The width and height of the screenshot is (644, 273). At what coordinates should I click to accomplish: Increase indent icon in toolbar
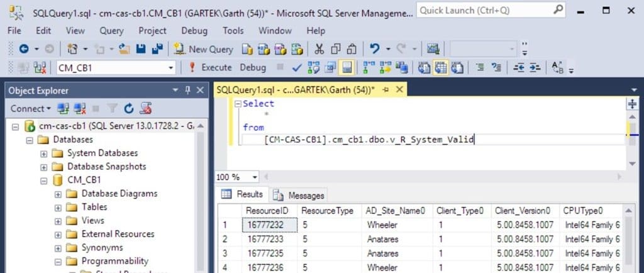535,68
